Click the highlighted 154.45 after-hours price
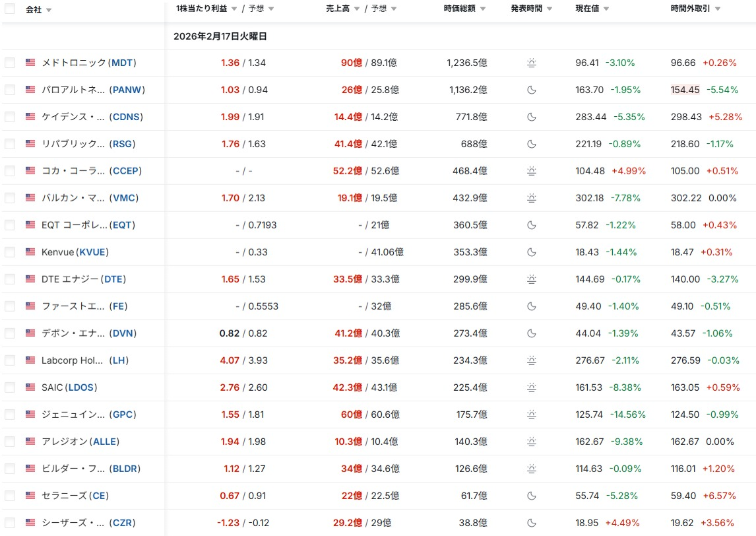756x536 pixels. tap(685, 90)
